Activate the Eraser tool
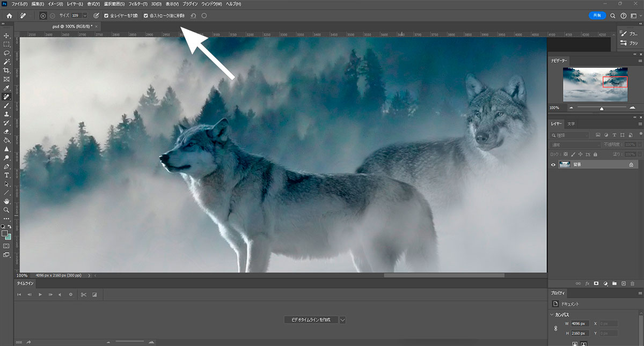 coord(6,131)
